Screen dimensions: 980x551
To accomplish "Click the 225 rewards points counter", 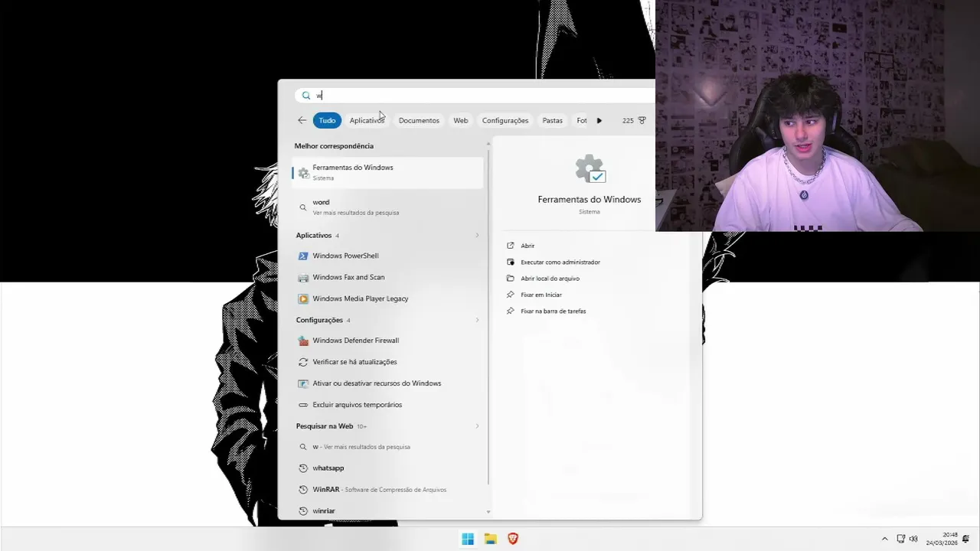I will 628,120.
